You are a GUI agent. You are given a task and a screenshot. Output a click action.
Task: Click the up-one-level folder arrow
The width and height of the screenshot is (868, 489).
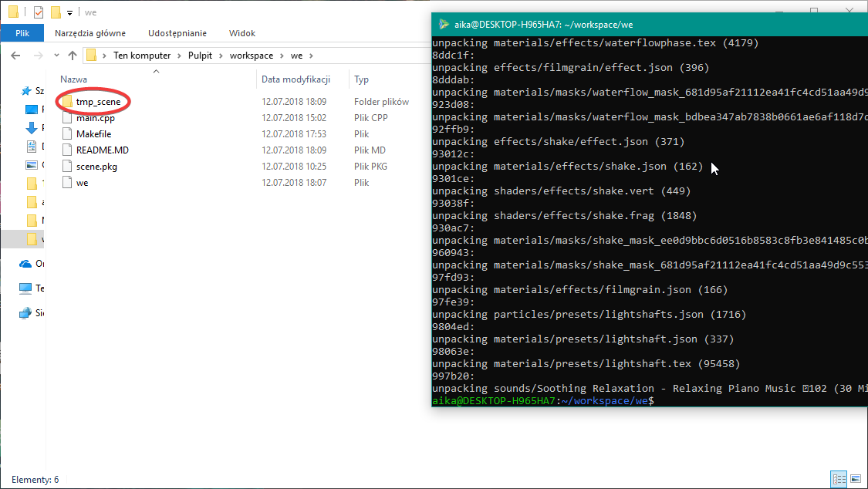point(73,55)
